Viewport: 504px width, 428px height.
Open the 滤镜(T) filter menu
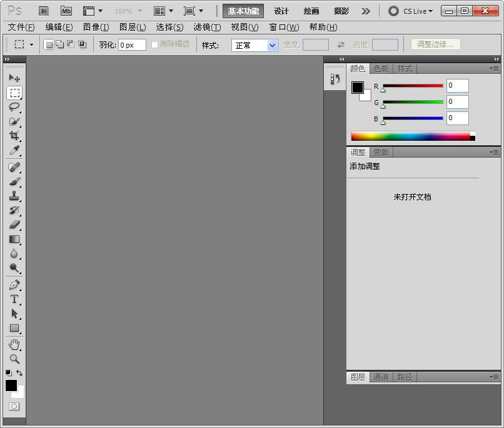tap(207, 27)
